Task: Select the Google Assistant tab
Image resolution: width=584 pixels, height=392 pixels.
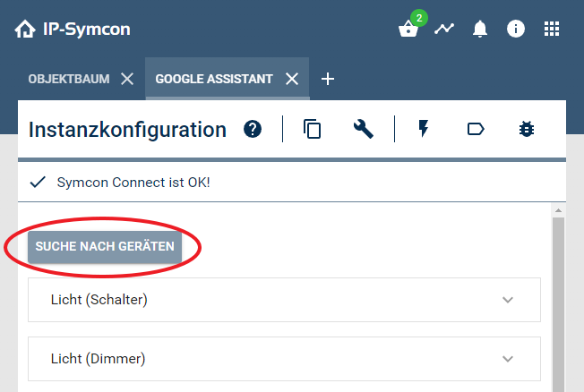Action: click(214, 79)
